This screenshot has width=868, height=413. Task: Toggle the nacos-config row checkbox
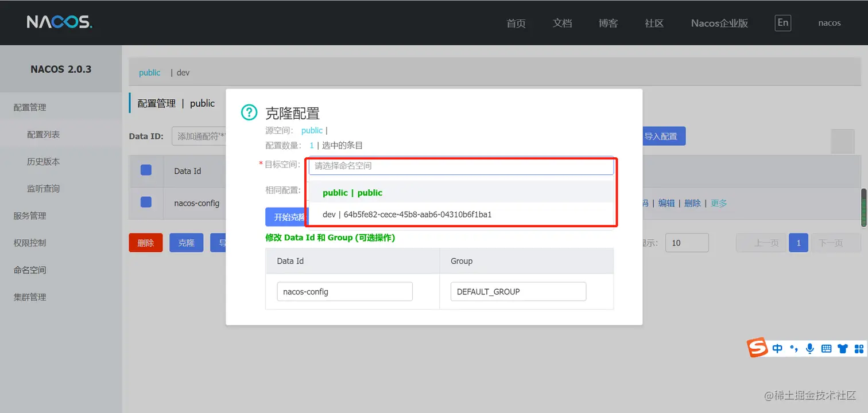146,202
